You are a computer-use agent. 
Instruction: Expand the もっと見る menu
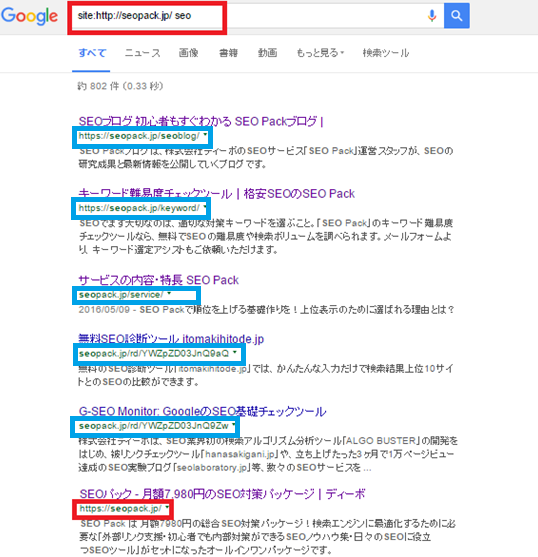click(x=320, y=53)
